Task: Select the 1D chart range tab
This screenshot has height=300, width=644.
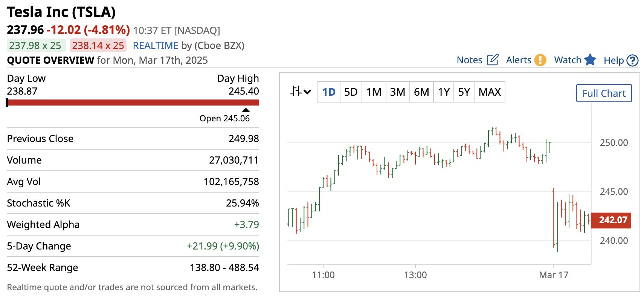Action: (x=329, y=92)
